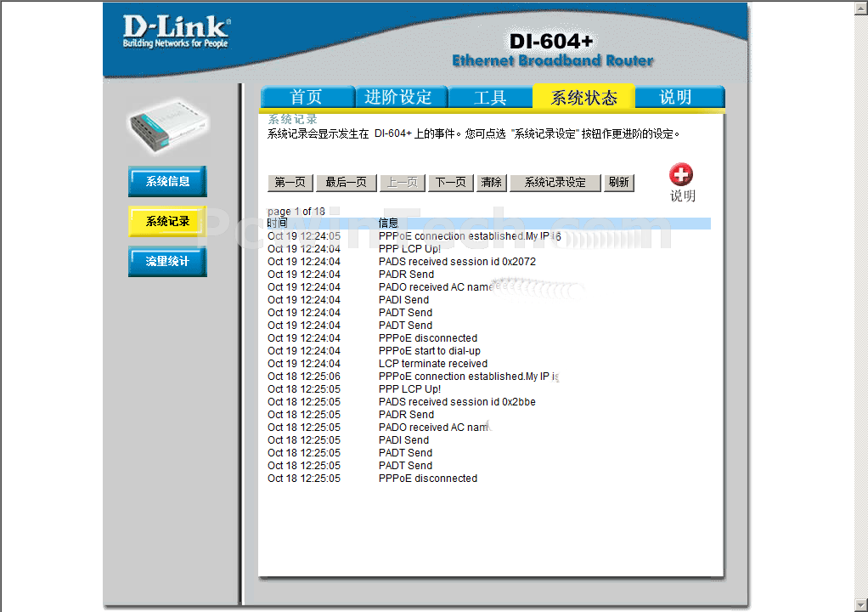Open the 流量统计 sidebar page
This screenshot has height=612, width=868.
(x=167, y=261)
